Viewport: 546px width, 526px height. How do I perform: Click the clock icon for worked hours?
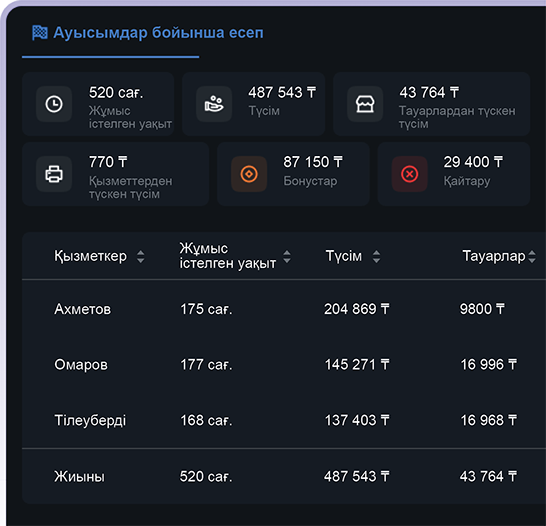point(54,104)
